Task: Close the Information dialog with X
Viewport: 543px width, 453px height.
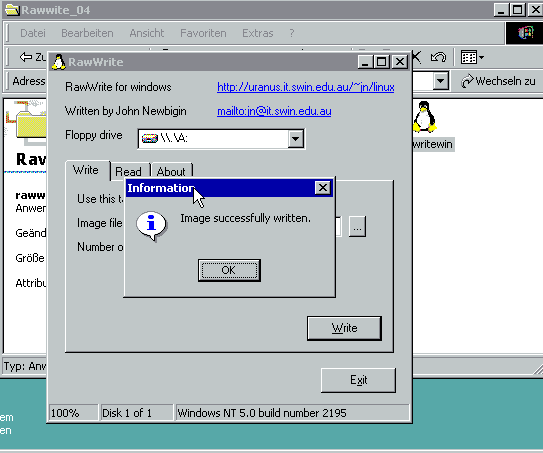Action: [x=322, y=188]
